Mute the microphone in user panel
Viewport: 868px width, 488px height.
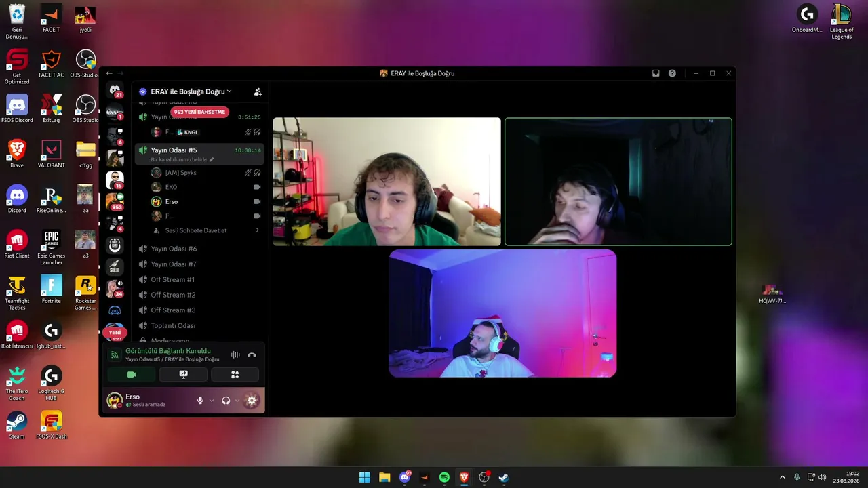200,401
